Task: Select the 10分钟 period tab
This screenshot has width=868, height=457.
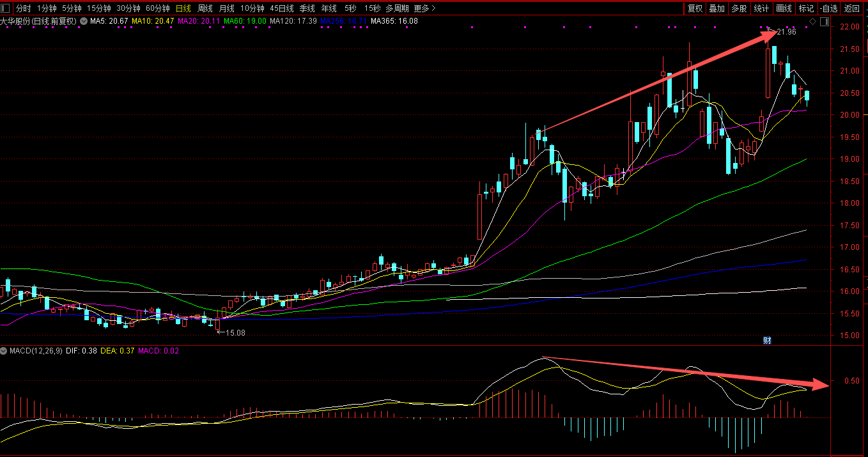Action: pyautogui.click(x=252, y=8)
